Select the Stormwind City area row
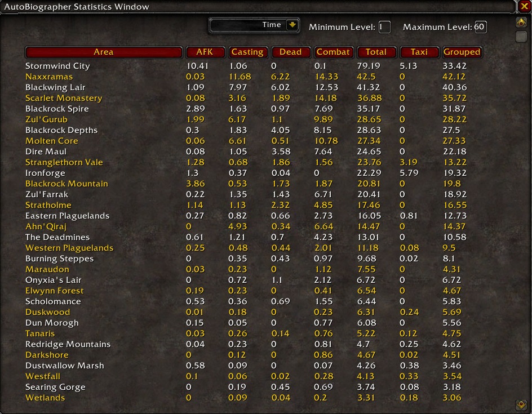Viewport: 532px width, 414px height. tap(246, 66)
